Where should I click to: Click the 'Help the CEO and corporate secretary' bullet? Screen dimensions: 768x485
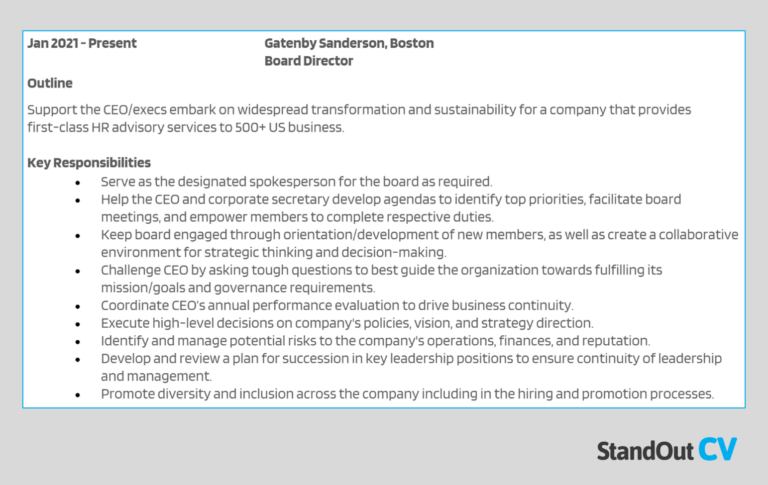(x=391, y=199)
